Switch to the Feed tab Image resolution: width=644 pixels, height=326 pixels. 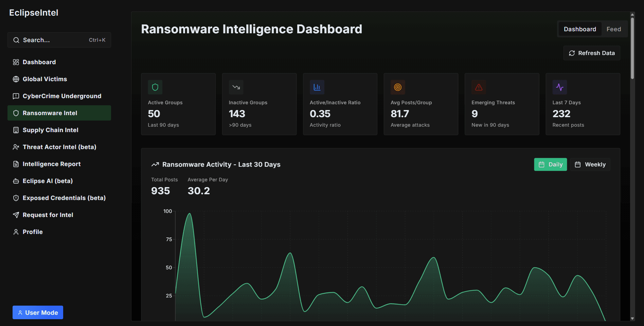click(x=613, y=29)
